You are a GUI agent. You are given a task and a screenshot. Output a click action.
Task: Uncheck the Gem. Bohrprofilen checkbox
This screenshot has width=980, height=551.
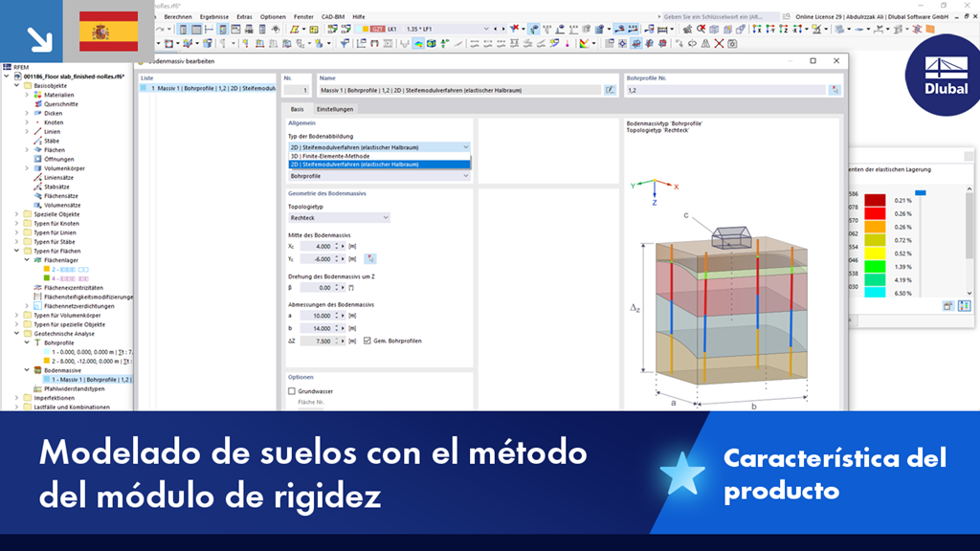tap(368, 342)
